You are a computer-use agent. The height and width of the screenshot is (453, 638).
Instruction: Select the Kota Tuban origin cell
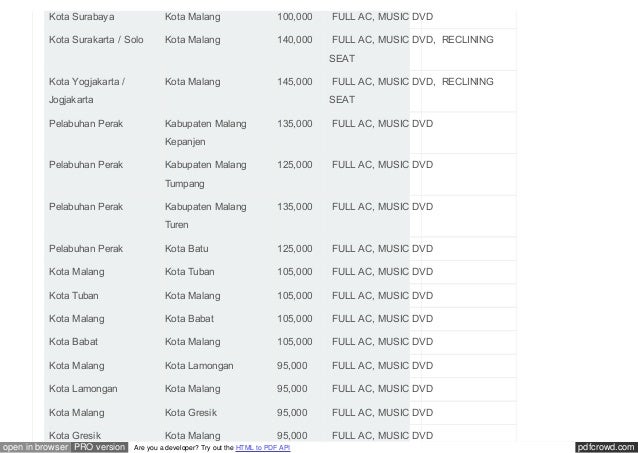(74, 296)
